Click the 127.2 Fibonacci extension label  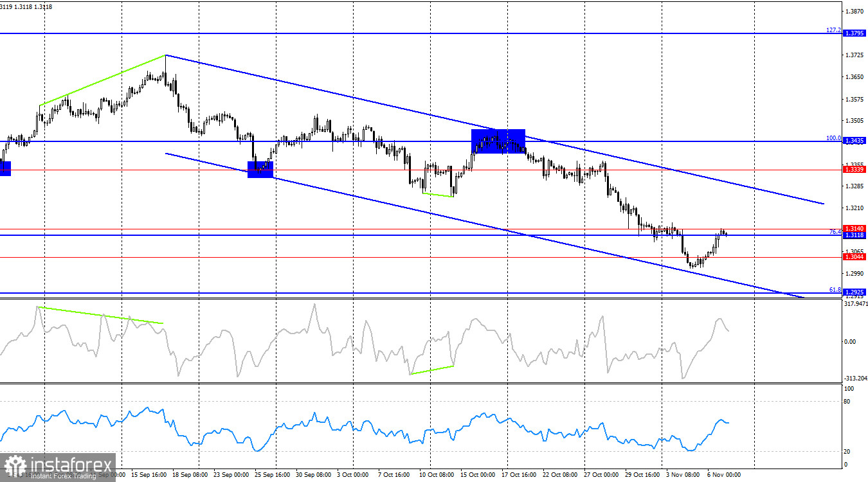834,30
